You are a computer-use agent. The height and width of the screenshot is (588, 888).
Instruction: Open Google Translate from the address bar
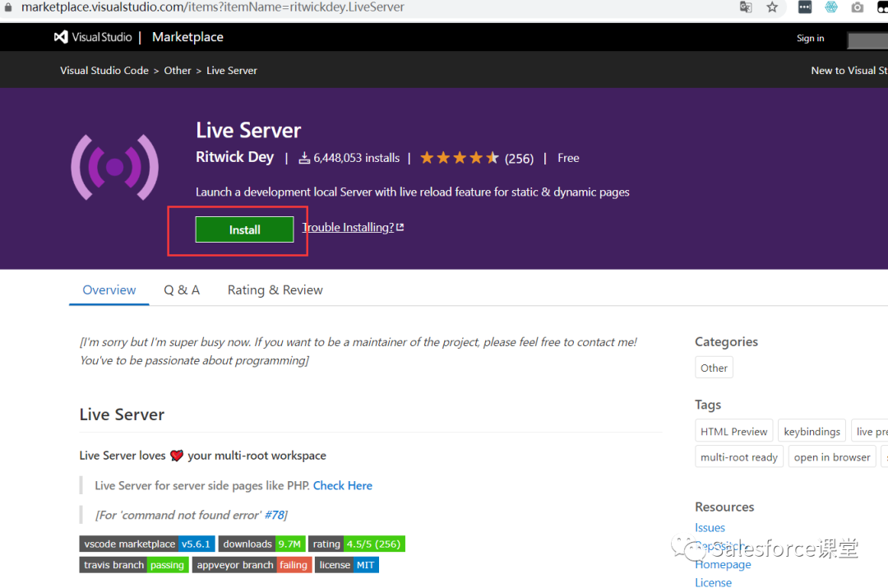click(x=745, y=7)
